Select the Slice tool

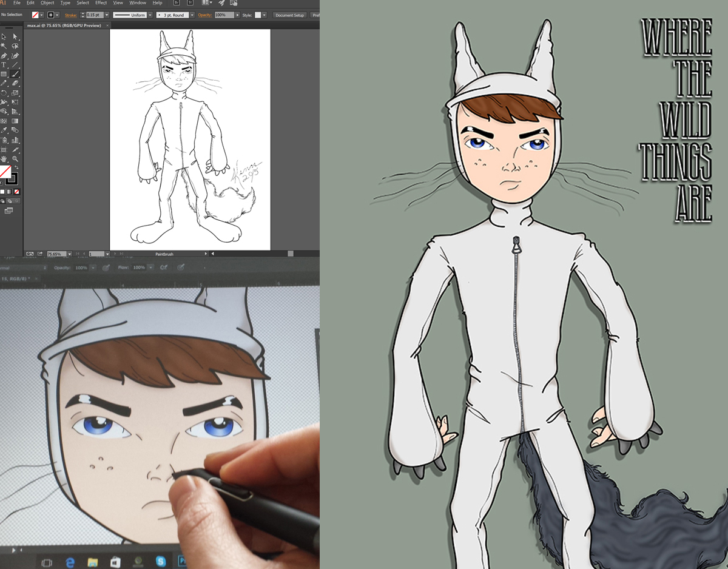coord(15,149)
